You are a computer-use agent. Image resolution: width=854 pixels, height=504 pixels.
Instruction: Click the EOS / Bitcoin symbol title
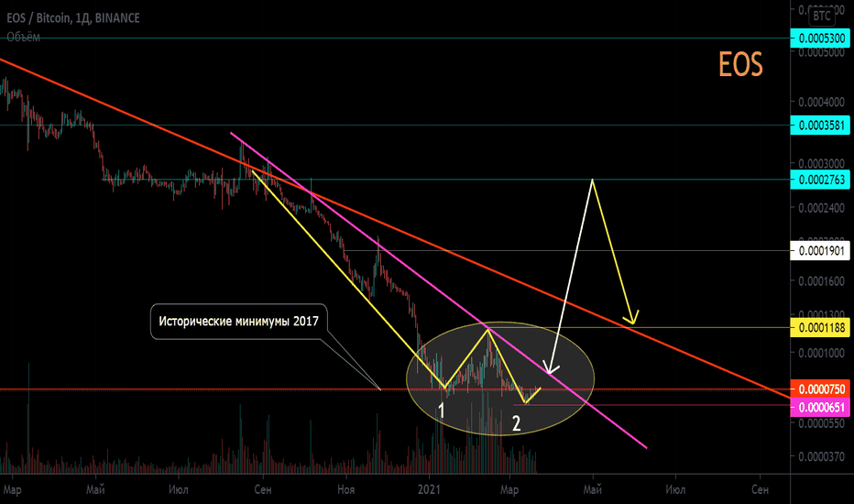click(x=73, y=18)
